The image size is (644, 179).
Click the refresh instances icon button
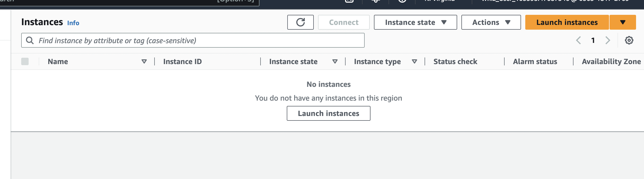pyautogui.click(x=300, y=22)
